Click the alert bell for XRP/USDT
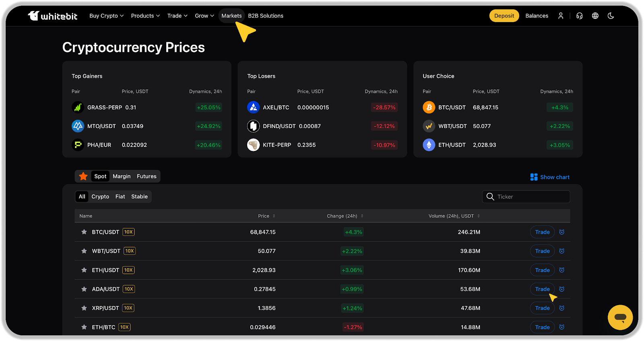 pyautogui.click(x=562, y=308)
